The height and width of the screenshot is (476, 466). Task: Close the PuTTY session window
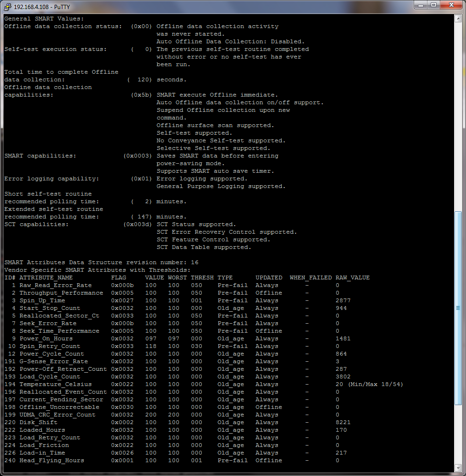(x=451, y=5)
